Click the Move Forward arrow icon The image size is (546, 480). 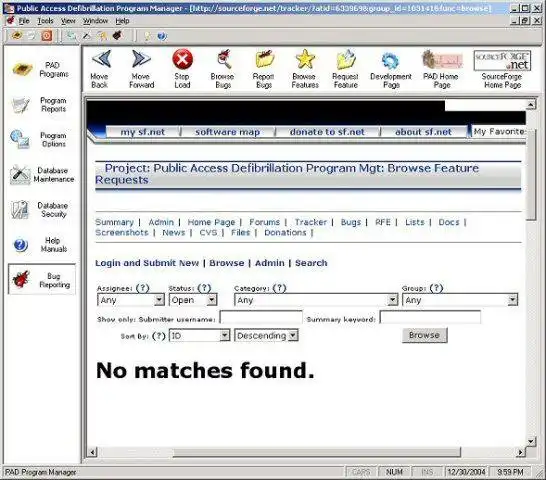click(141, 59)
